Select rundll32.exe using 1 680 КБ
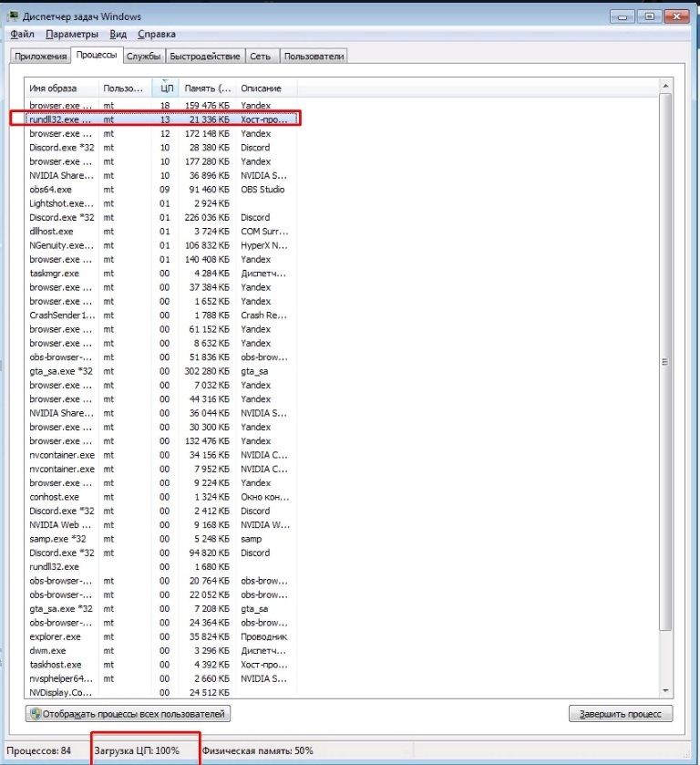The image size is (700, 765). [161, 567]
